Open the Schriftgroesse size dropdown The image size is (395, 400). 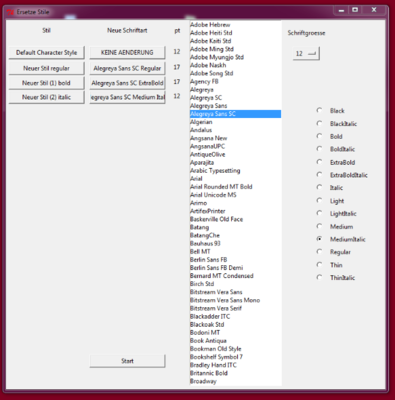point(306,53)
